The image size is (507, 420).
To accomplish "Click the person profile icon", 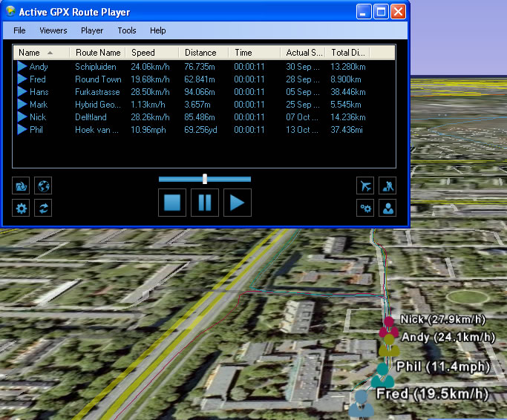I will (387, 208).
